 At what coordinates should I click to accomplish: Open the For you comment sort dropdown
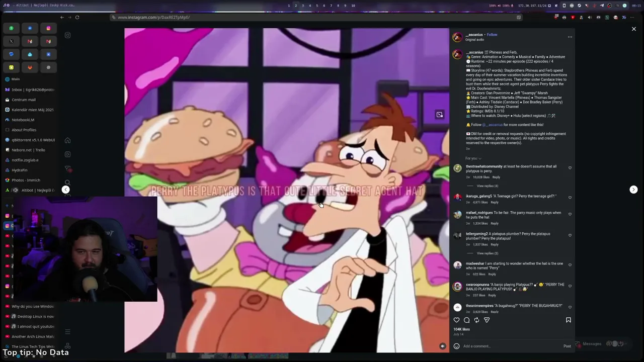point(472,158)
